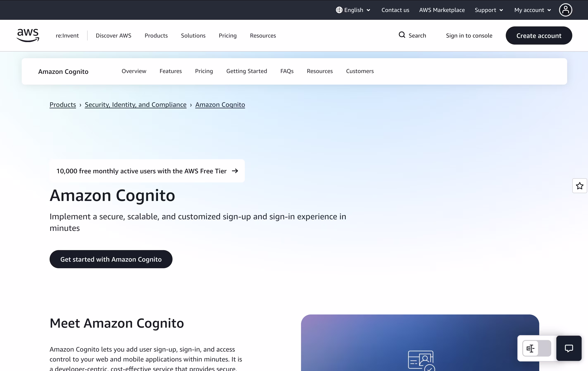588x371 pixels.
Task: Click Security, Identity, and Compliance breadcrumb
Action: click(x=136, y=105)
